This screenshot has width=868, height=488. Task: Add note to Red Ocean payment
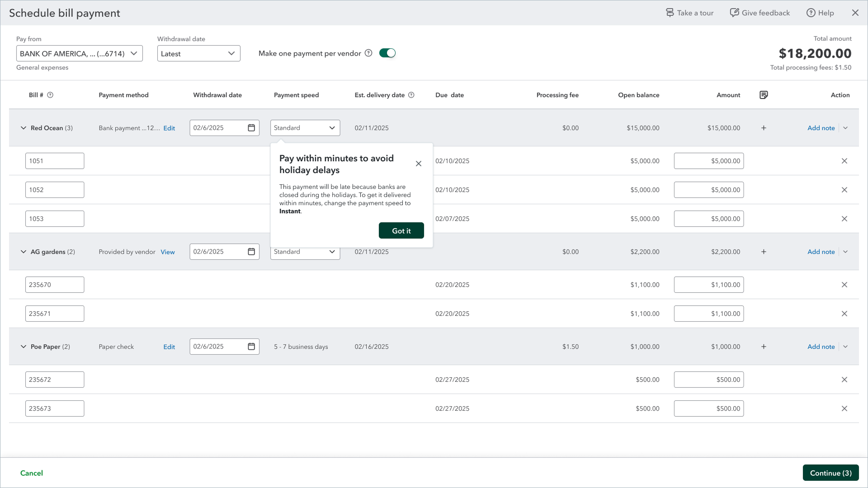pos(821,128)
